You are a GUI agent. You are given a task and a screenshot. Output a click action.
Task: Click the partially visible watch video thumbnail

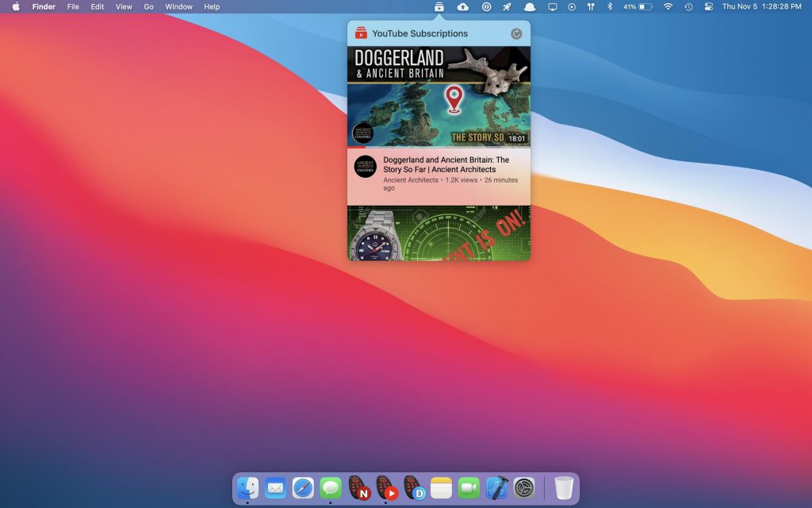439,234
